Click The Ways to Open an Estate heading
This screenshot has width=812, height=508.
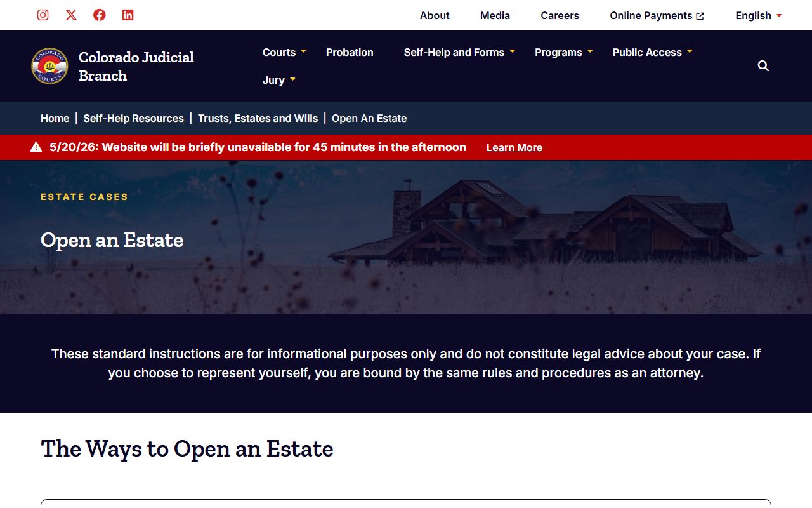pos(187,449)
